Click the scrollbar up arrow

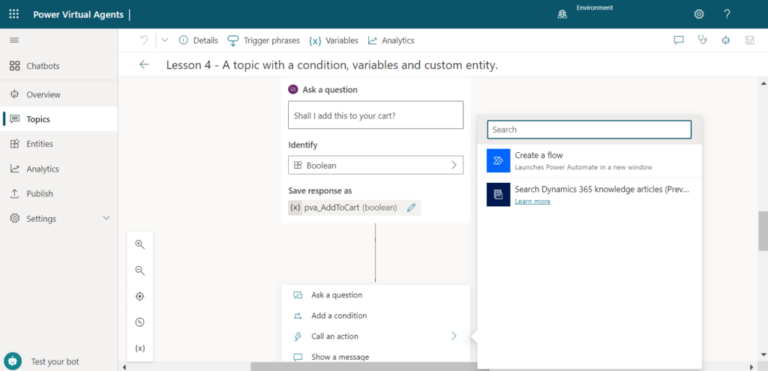pyautogui.click(x=763, y=82)
